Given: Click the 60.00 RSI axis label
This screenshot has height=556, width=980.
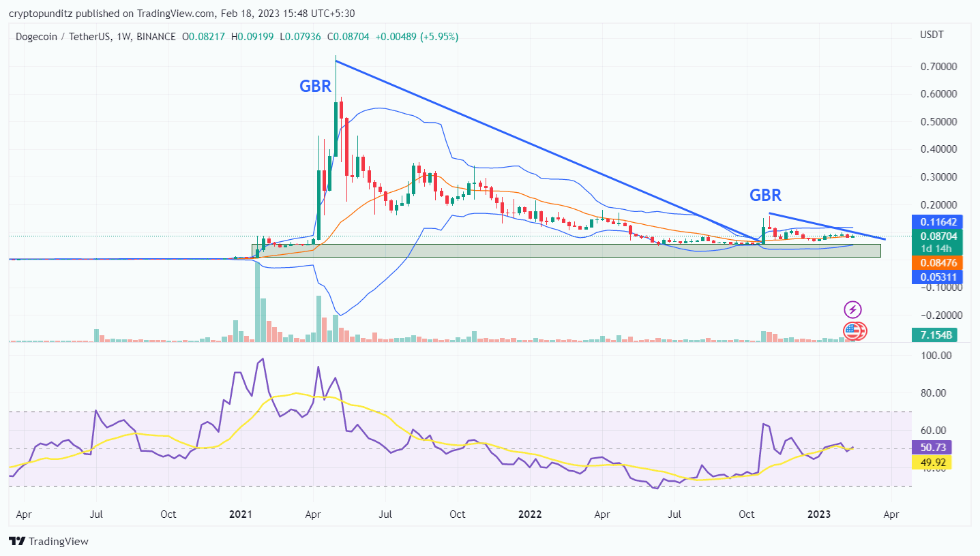Looking at the screenshot, I should (x=933, y=431).
